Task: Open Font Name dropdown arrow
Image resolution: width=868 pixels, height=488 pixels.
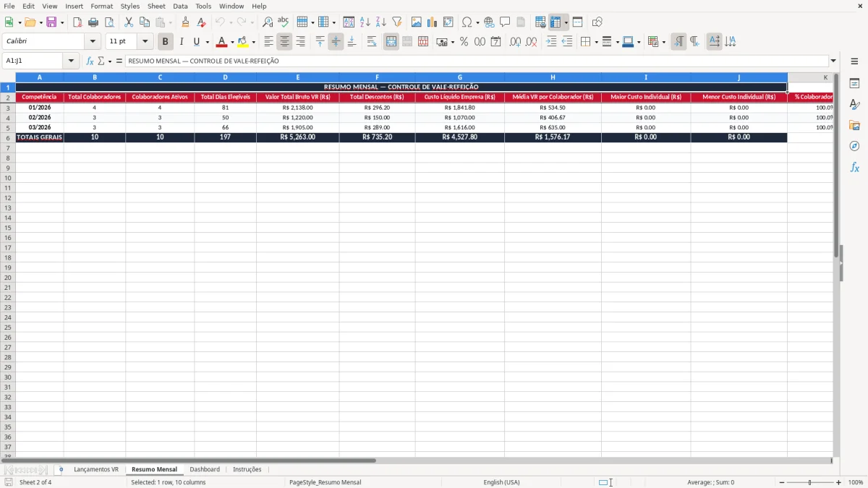Action: (93, 42)
